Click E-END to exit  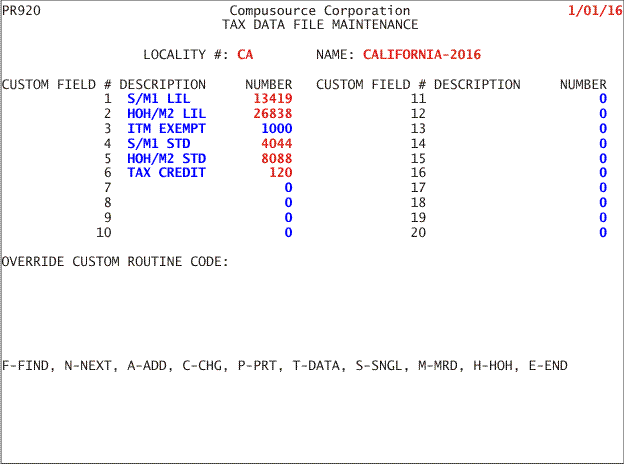[x=548, y=365]
